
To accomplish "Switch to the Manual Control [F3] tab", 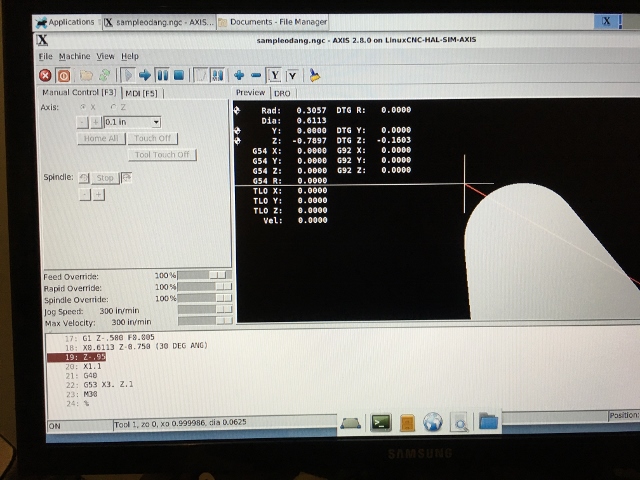I will click(x=79, y=92).
